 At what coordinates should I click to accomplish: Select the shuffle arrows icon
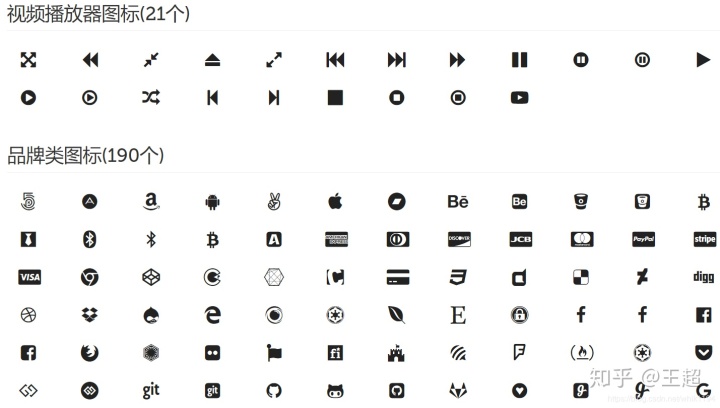[151, 97]
